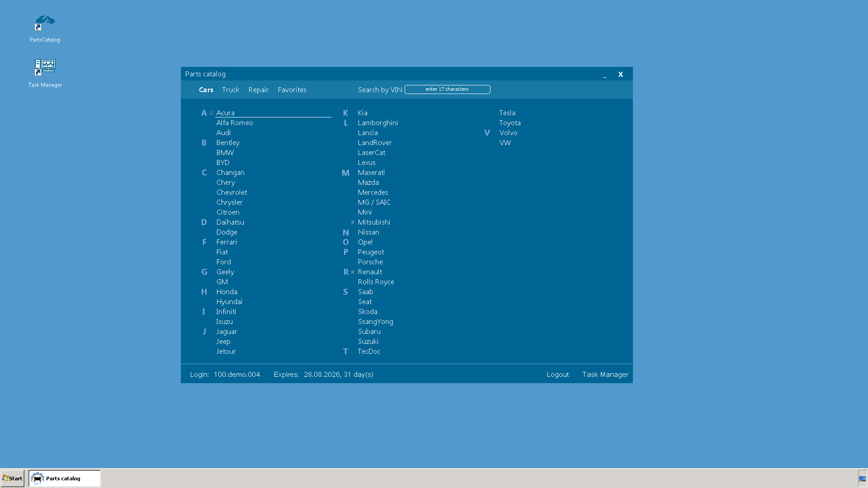
Task: Open the Task Manager desktop shortcut
Action: click(45, 73)
